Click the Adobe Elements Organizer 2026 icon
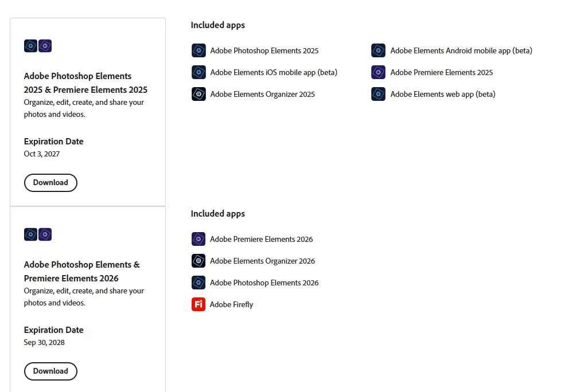The image size is (576, 392). (x=199, y=261)
